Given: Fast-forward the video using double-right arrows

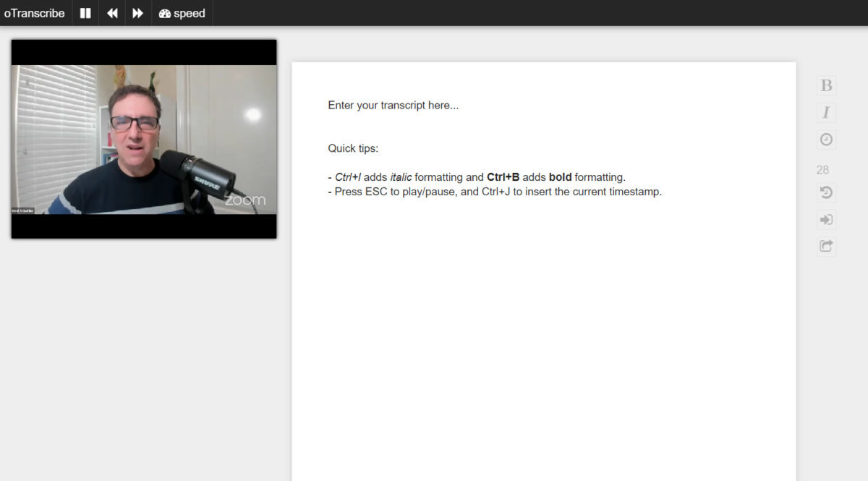Looking at the screenshot, I should point(137,13).
